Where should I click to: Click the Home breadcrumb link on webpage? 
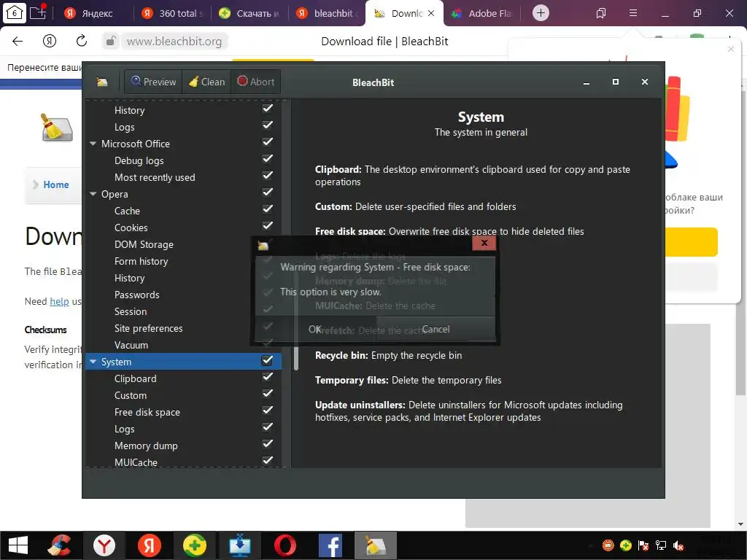(55, 184)
